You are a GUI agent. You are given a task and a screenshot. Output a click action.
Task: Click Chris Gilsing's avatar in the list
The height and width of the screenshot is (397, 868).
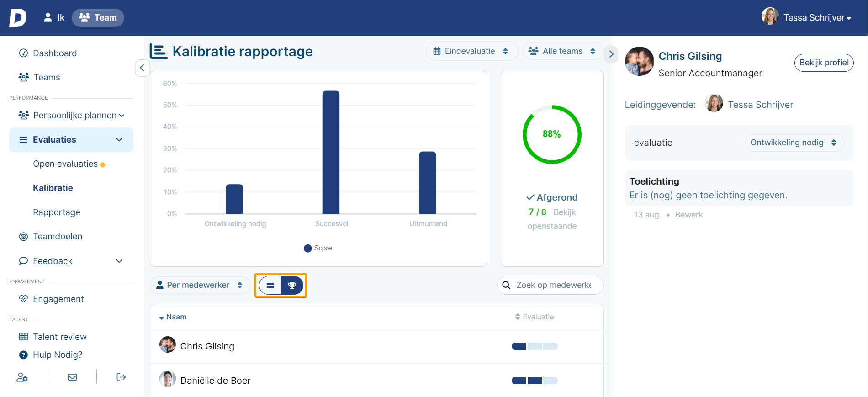pos(168,344)
